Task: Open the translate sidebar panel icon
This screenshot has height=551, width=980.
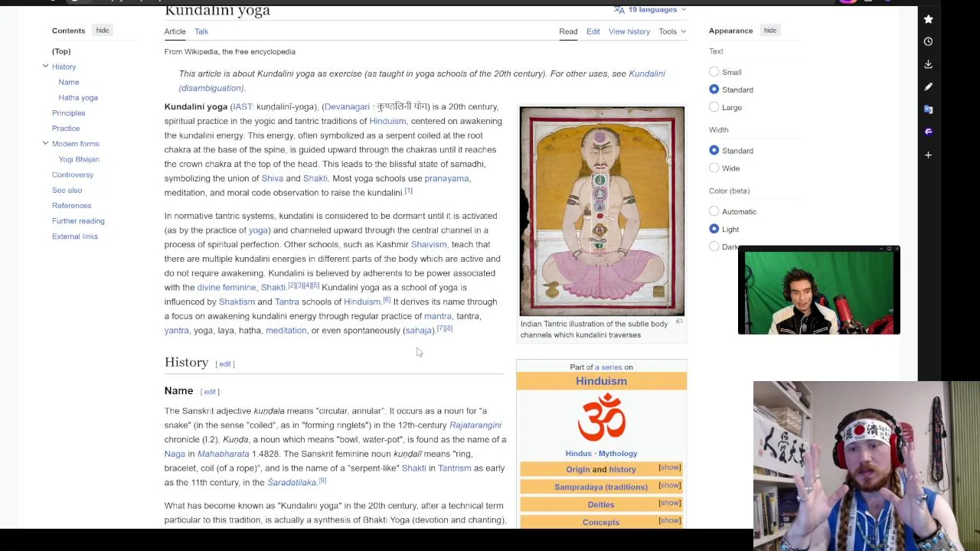Action: (928, 109)
